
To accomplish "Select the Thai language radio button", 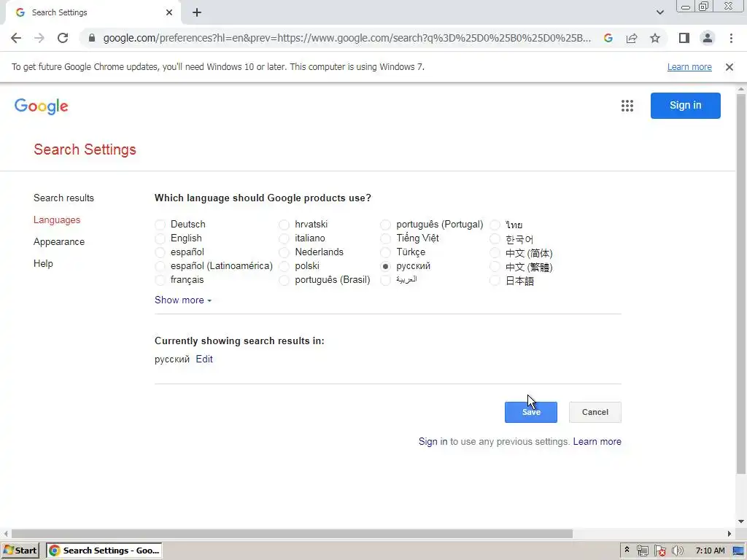I will coord(495,225).
